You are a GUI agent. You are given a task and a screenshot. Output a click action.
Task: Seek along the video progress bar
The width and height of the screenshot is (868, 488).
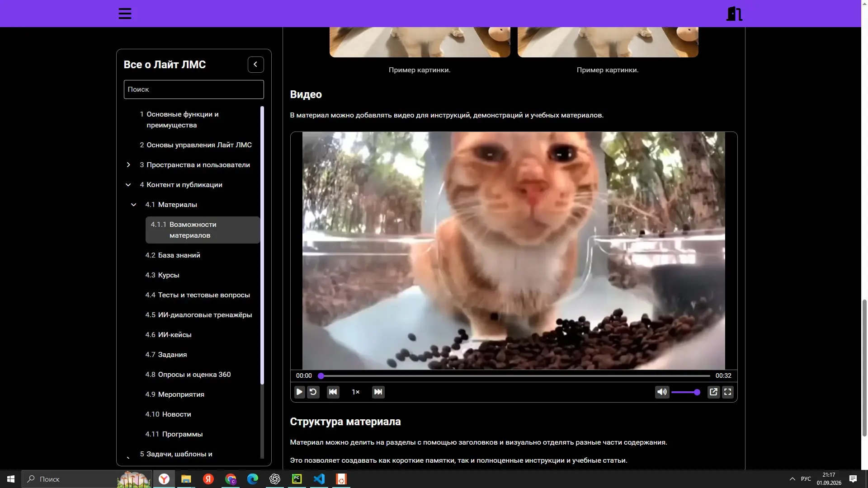514,375
